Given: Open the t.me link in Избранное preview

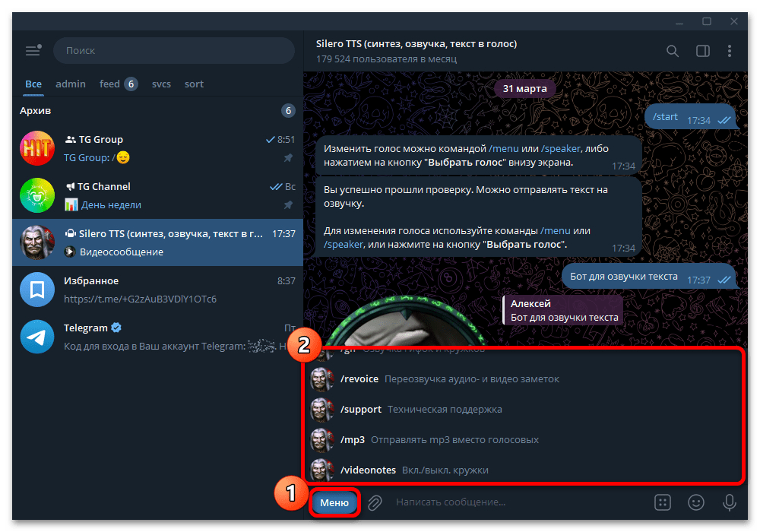Looking at the screenshot, I should [x=140, y=299].
